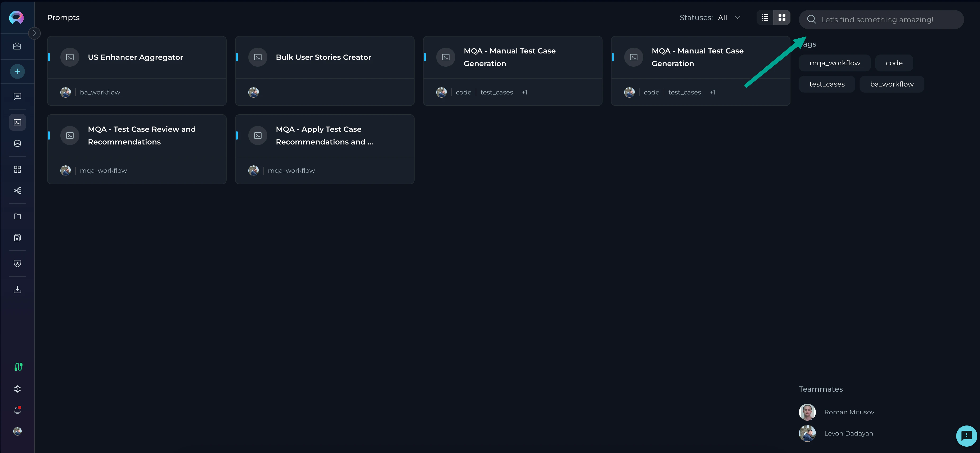Viewport: 980px width, 453px height.
Task: Expand the collapsed sidebar with the chevron
Action: click(x=34, y=33)
